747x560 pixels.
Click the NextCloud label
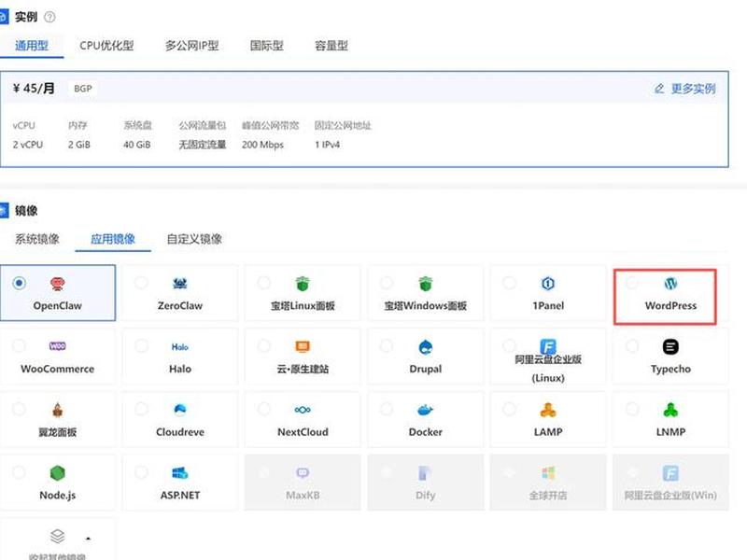click(x=303, y=432)
